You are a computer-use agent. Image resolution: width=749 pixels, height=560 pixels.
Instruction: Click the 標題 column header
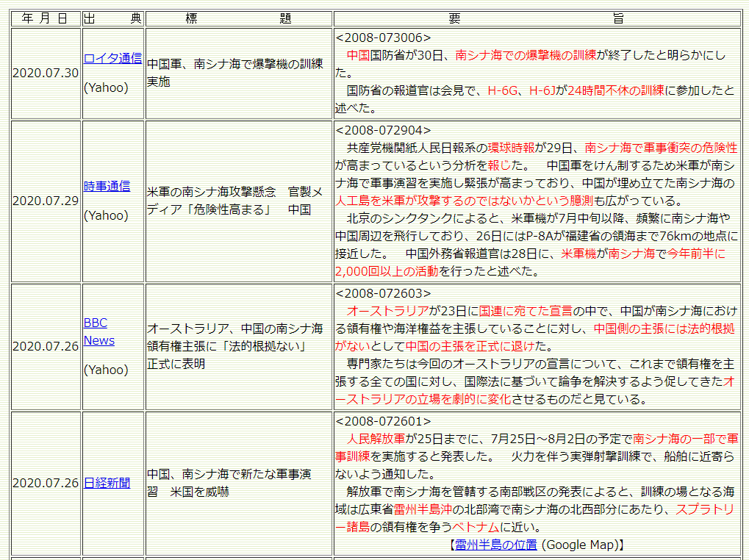238,18
